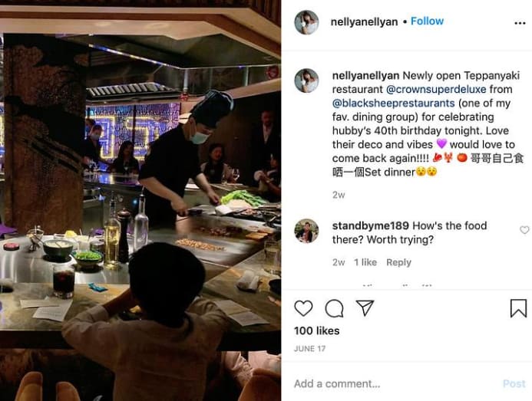Save post with bookmark icon
The width and height of the screenshot is (532, 401).
[x=518, y=308]
